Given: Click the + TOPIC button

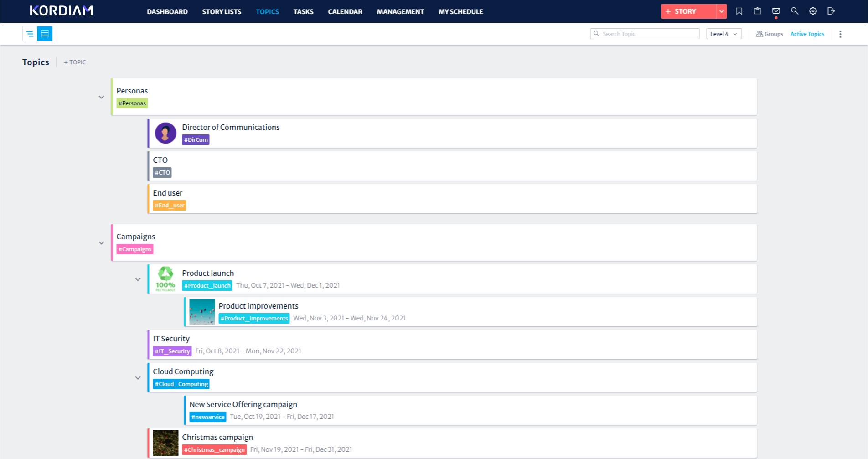Looking at the screenshot, I should [x=75, y=62].
